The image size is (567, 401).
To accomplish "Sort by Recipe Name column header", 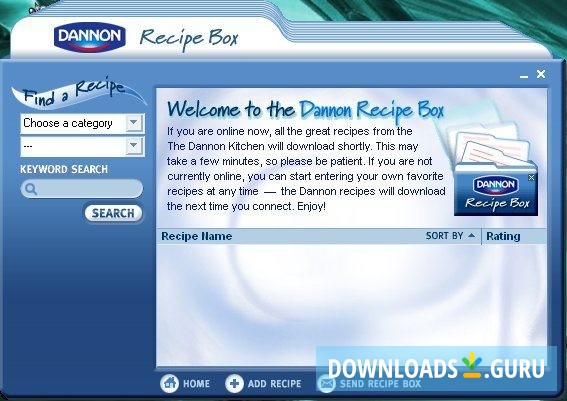I will pos(197,236).
